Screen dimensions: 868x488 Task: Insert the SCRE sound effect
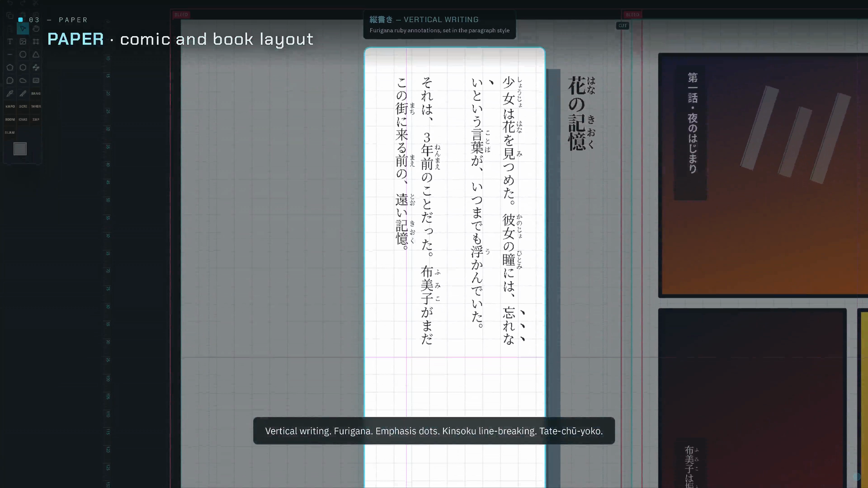coord(23,107)
